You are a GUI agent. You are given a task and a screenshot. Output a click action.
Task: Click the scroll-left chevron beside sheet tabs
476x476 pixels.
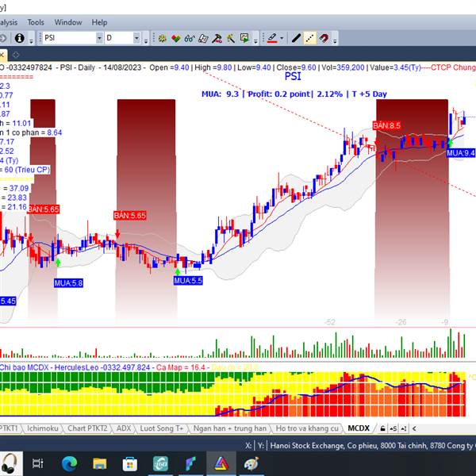pos(414,428)
